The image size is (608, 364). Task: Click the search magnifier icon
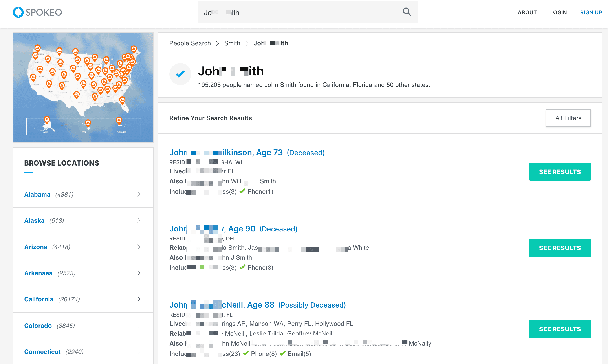[x=407, y=12]
